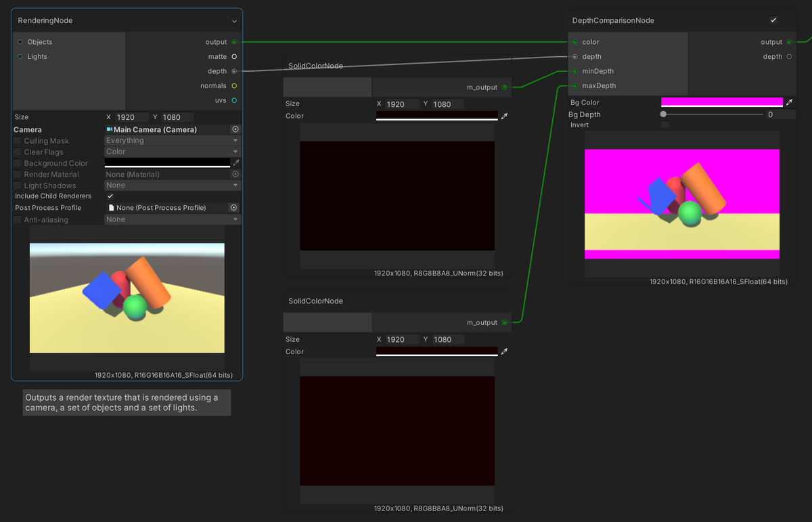
Task: Click the Main Camera object picker icon
Action: pyautogui.click(x=235, y=129)
